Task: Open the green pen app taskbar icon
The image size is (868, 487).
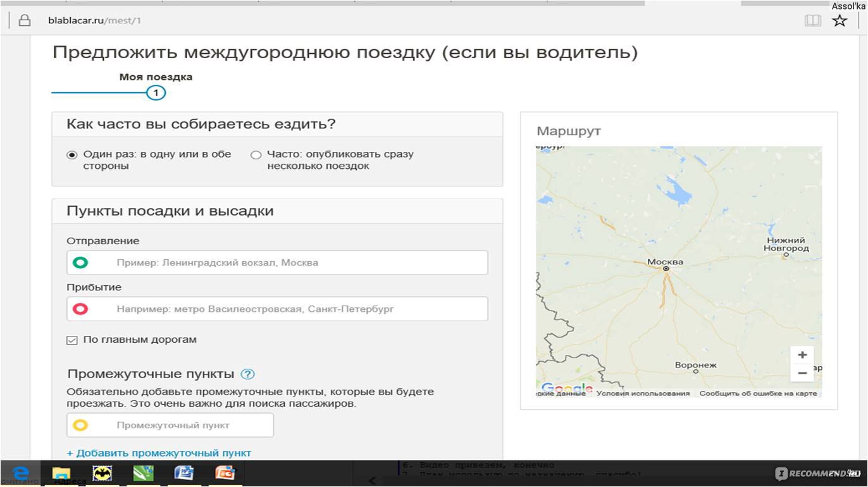Action: 143,473
